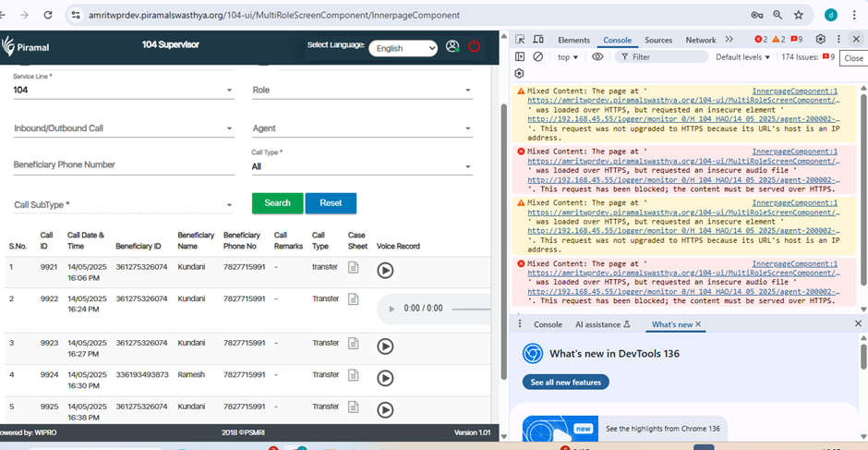Click the password key icon in address bar

757,16
